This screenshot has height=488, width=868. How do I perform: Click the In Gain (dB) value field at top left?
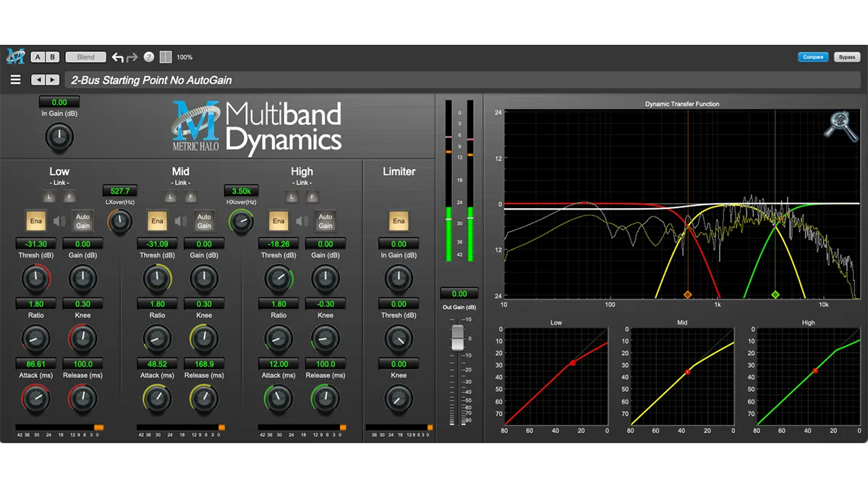pyautogui.click(x=59, y=103)
